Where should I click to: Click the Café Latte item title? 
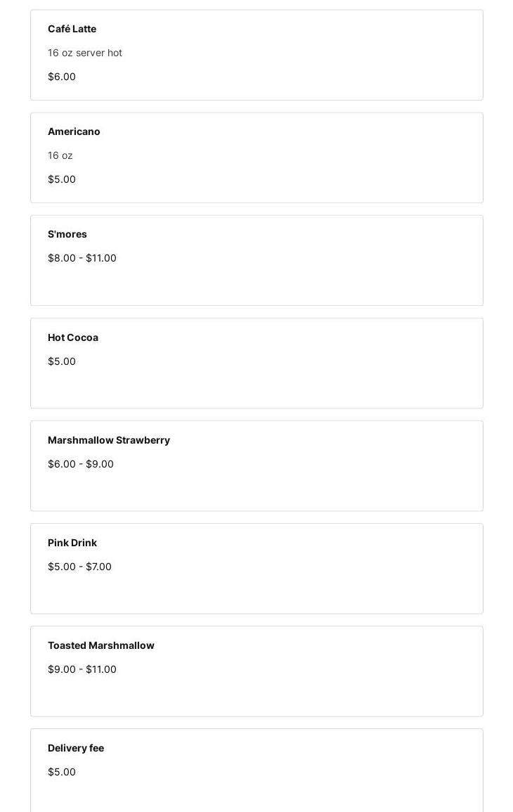pos(72,29)
